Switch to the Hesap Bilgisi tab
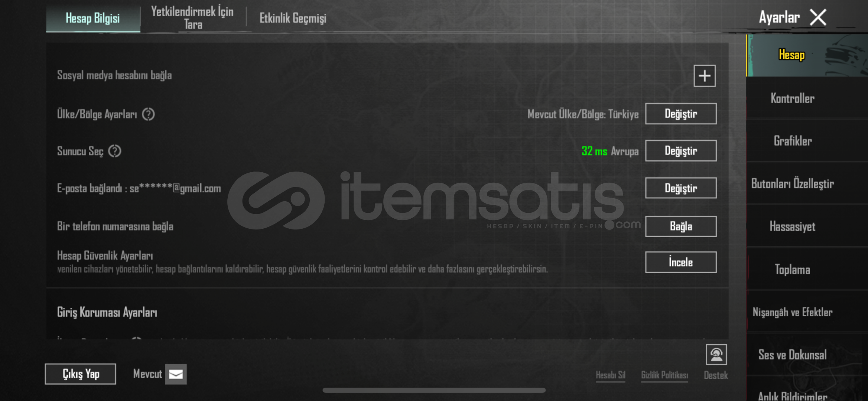 93,18
